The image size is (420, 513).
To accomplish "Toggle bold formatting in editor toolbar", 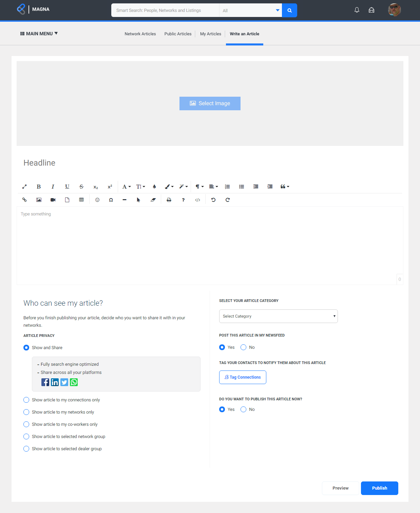I will click(x=39, y=187).
